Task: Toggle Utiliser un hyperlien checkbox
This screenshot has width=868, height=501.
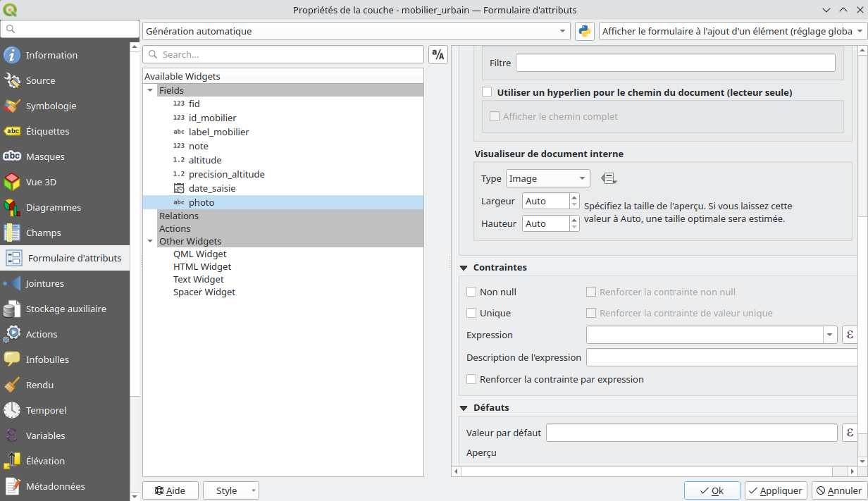Action: pos(487,92)
